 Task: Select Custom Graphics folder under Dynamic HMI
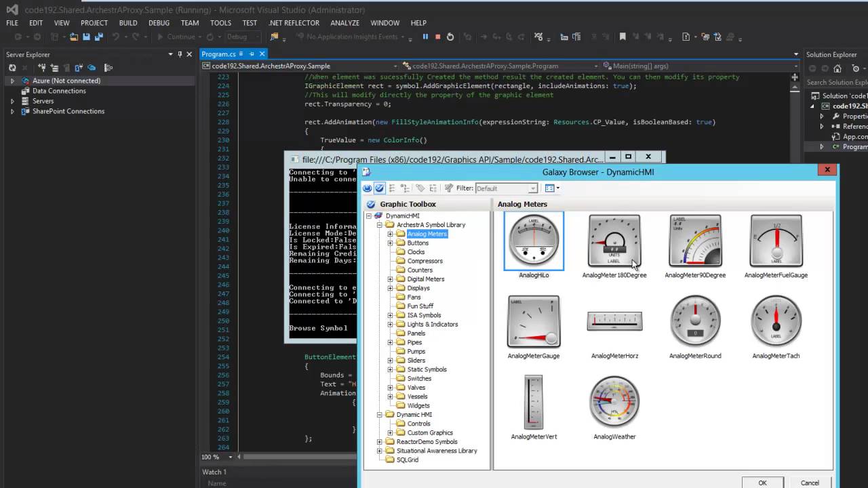click(x=430, y=433)
